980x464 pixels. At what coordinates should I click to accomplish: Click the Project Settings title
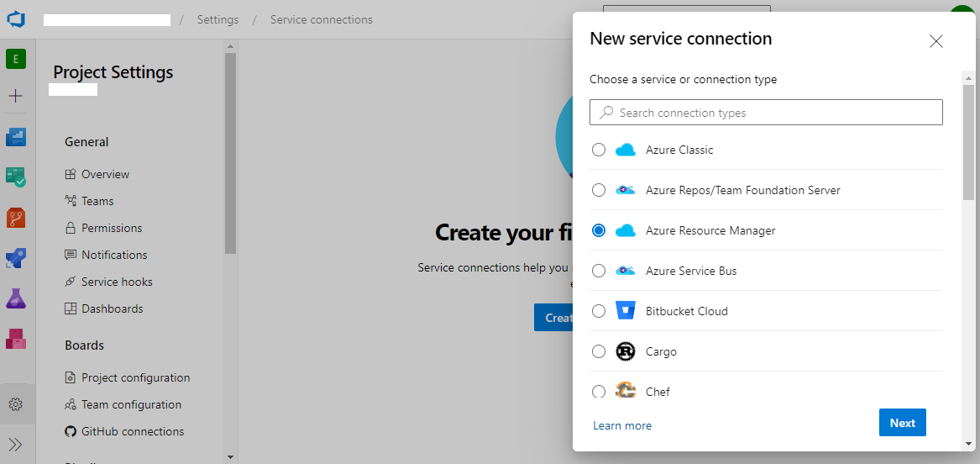pos(113,72)
